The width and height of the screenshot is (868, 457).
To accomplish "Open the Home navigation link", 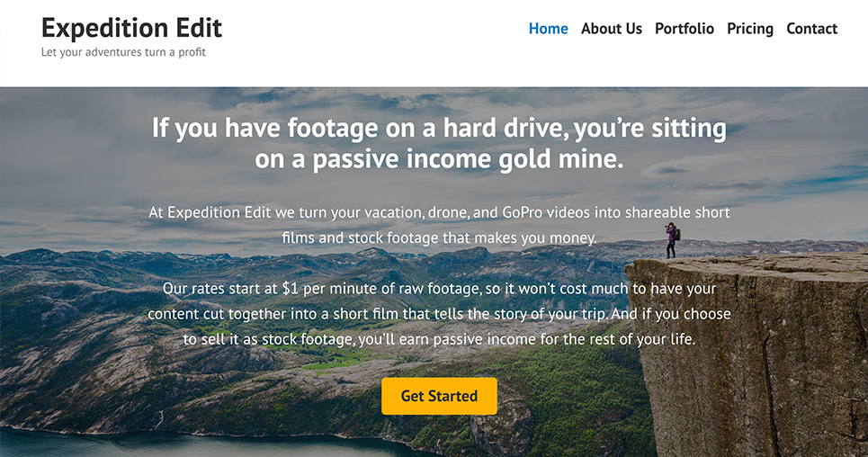I will [548, 29].
